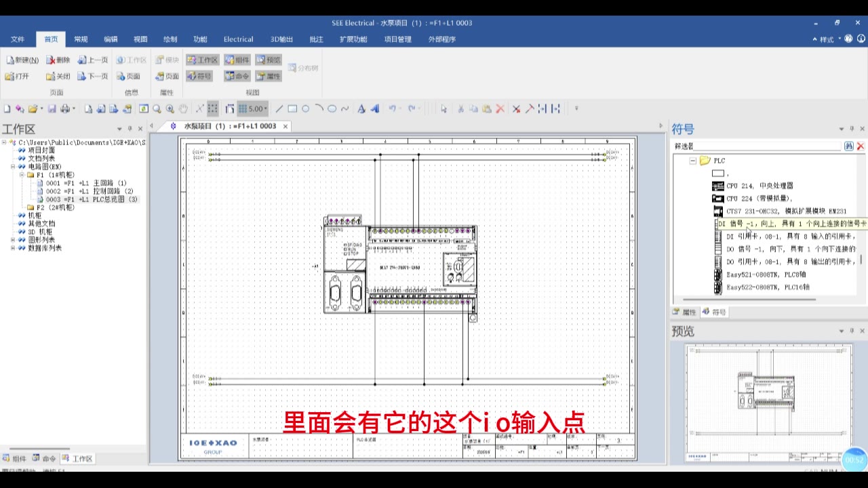Screen dimensions: 868x488
Task: Open the 5.00 grid size dropdown
Action: tap(266, 108)
